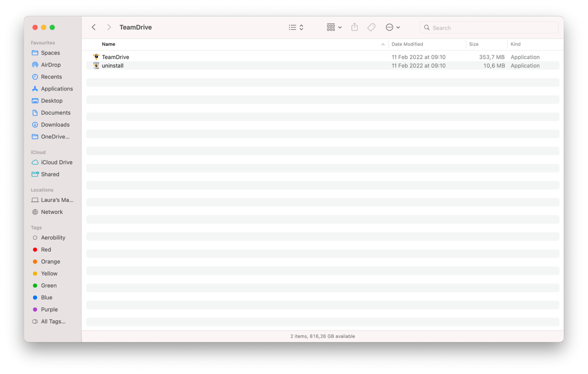Click the Share toolbar icon
The height and width of the screenshot is (374, 588).
(355, 27)
